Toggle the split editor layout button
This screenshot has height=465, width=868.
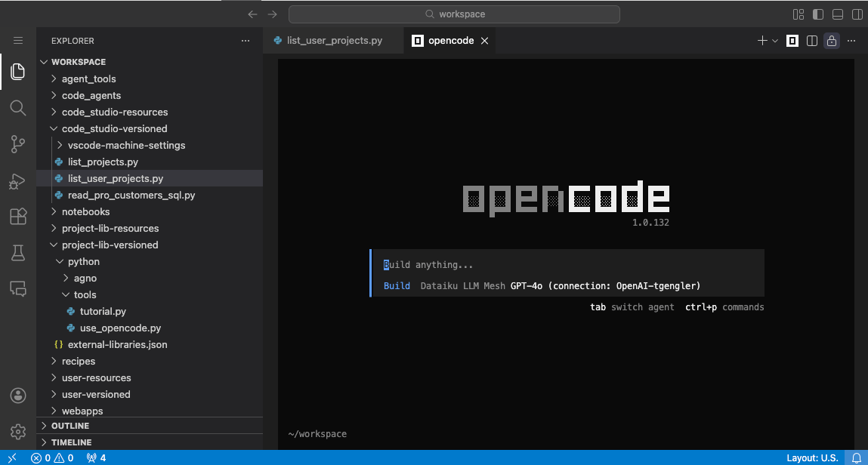click(x=811, y=41)
